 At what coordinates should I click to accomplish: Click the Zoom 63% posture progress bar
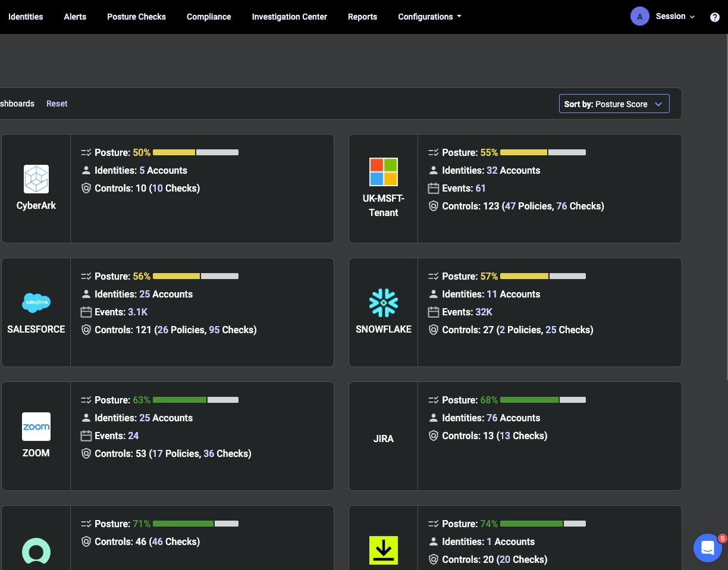point(196,400)
